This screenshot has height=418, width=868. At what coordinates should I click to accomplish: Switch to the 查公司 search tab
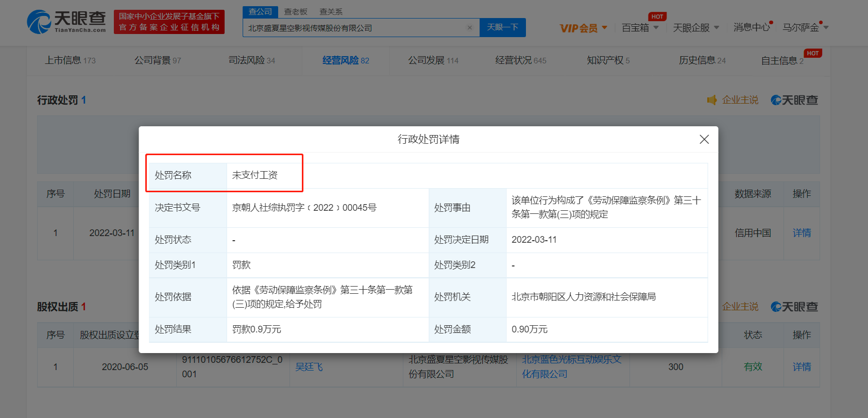point(260,11)
